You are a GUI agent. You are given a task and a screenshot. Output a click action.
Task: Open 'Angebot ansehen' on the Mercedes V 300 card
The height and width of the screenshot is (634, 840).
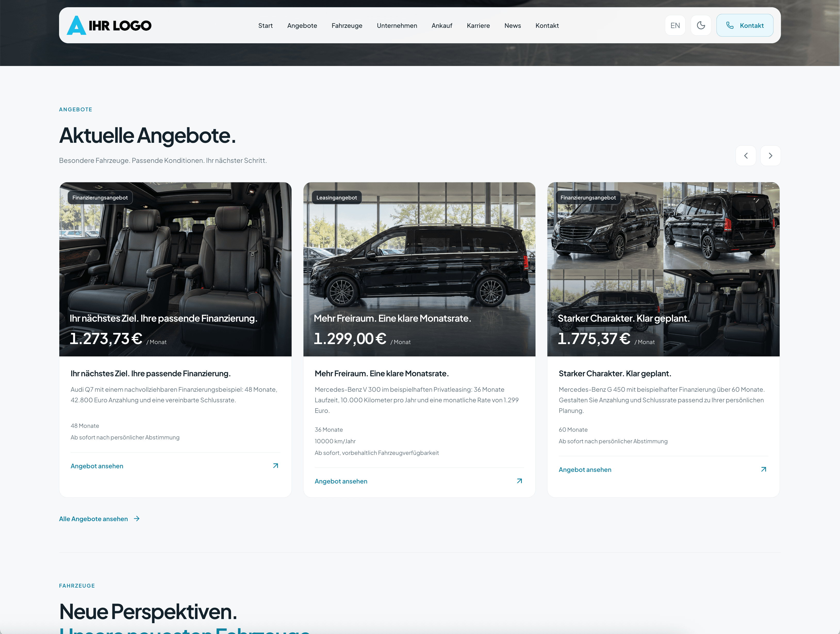341,481
